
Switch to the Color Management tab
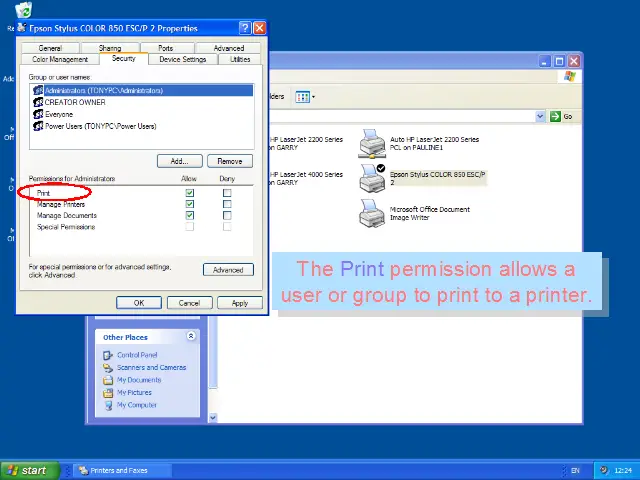click(60, 59)
